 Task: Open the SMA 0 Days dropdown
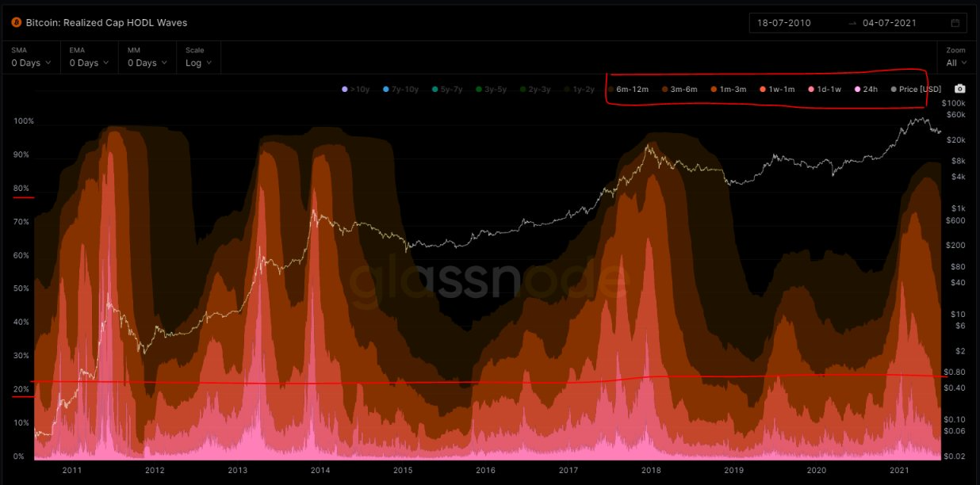click(32, 63)
